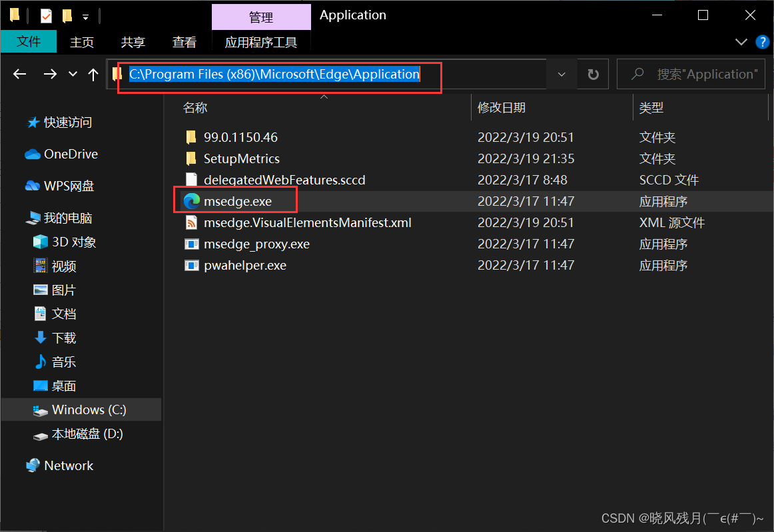Refresh the Application folder view
This screenshot has width=774, height=532.
(x=593, y=74)
